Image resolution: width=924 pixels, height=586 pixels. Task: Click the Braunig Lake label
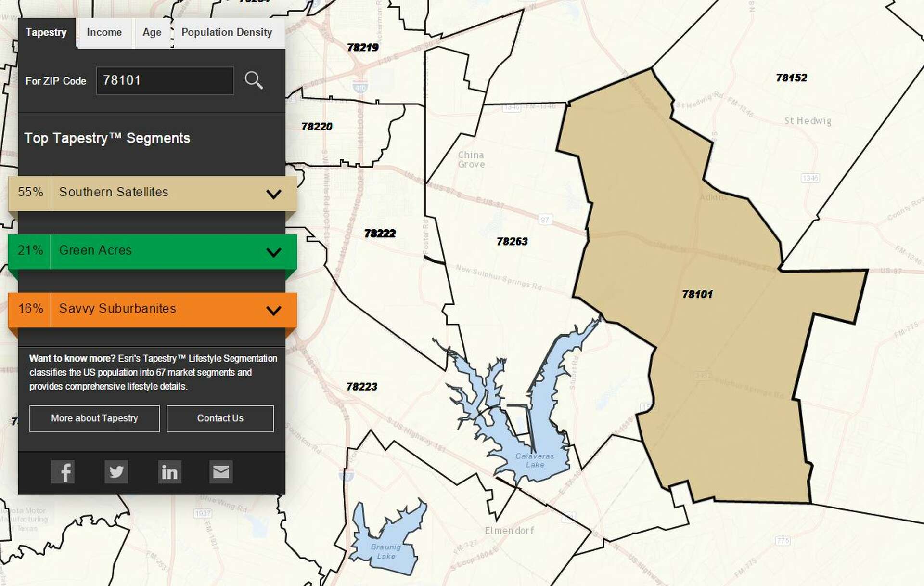point(386,551)
